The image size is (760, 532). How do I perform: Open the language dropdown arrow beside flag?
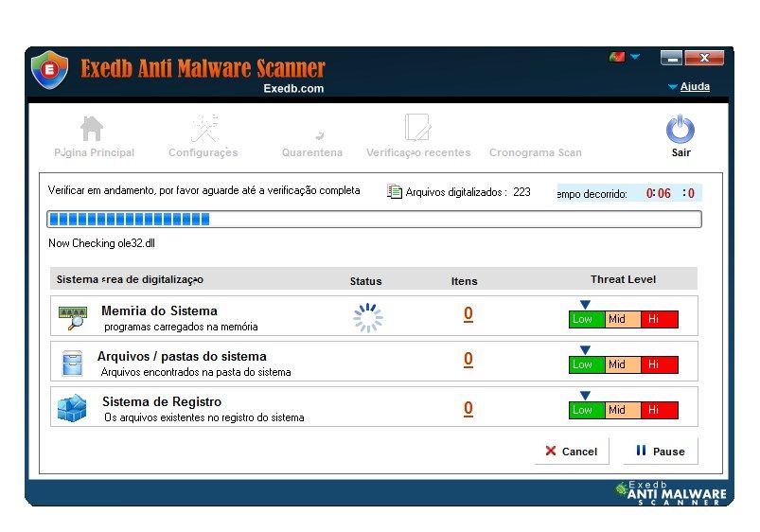coord(635,57)
